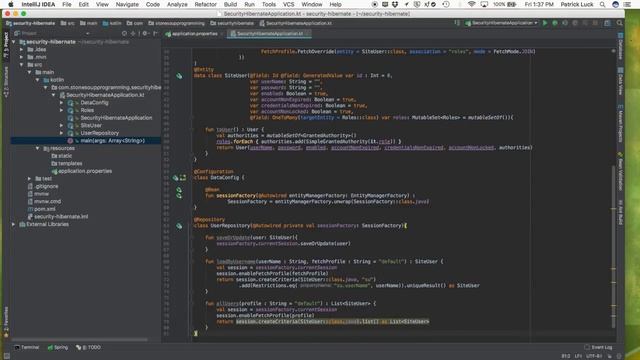Click gutter icon beside UserRepository class
Viewport: 640px width, 360px height.
point(179,226)
